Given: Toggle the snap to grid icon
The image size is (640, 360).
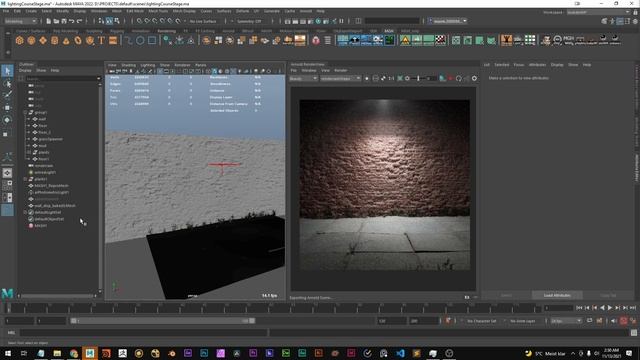Looking at the screenshot, I should coord(140,21).
